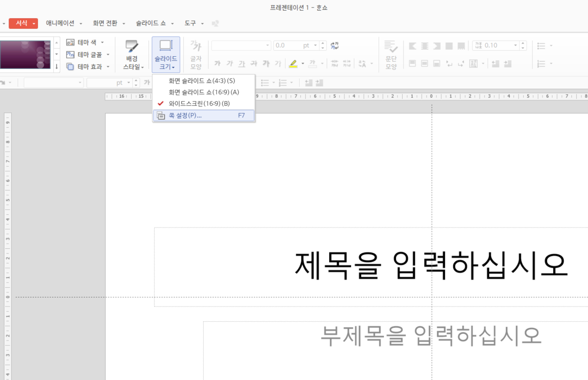The width and height of the screenshot is (588, 380).
Task: Select the 서식 ribbon tab
Action: 23,23
